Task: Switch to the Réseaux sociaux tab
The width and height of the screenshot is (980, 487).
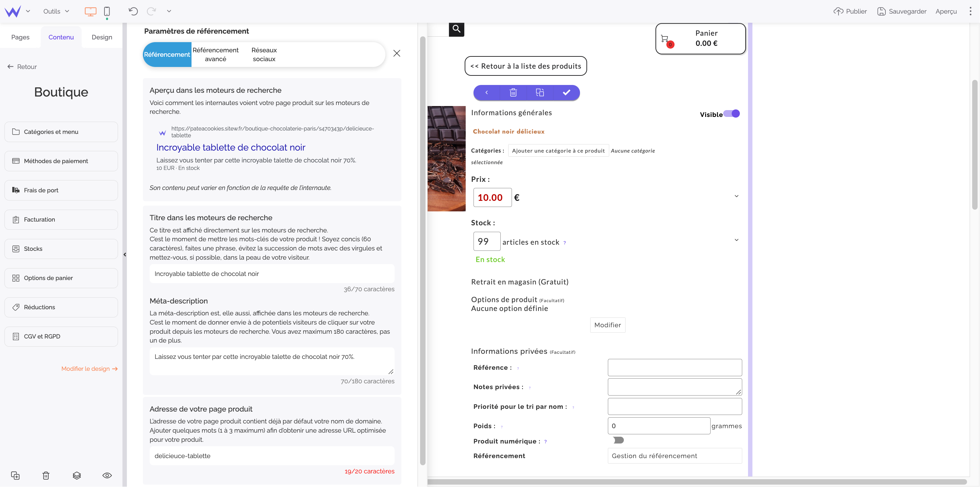Action: pos(264,54)
